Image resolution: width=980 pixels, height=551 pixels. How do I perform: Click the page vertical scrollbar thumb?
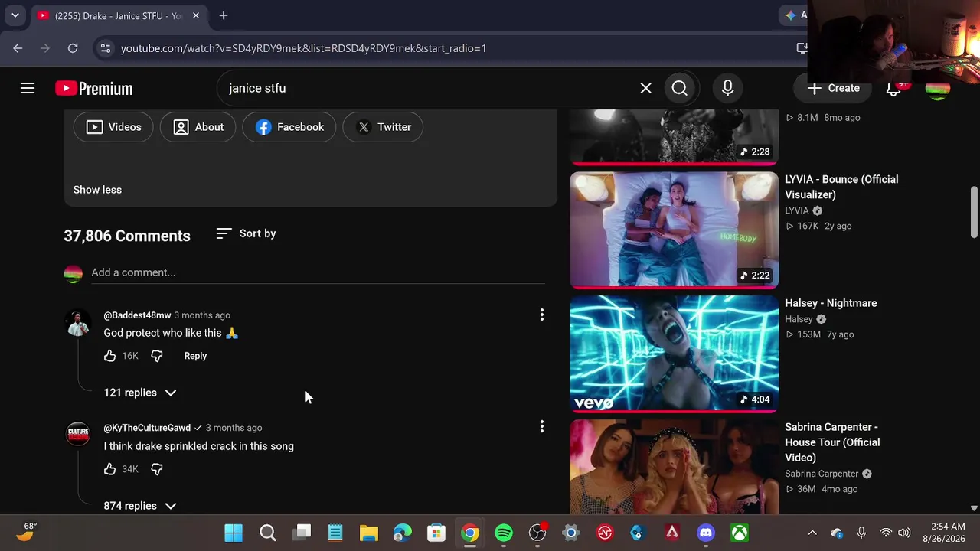(x=974, y=211)
